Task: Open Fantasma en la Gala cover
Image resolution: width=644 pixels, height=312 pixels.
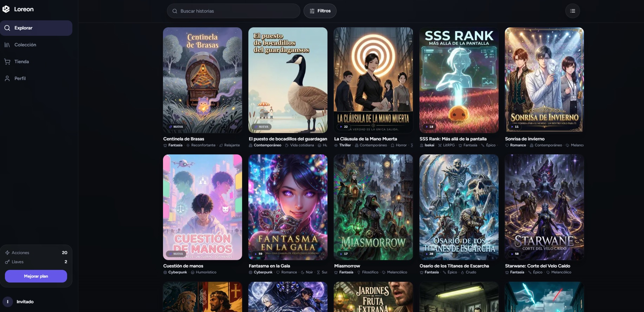Action: 288,207
